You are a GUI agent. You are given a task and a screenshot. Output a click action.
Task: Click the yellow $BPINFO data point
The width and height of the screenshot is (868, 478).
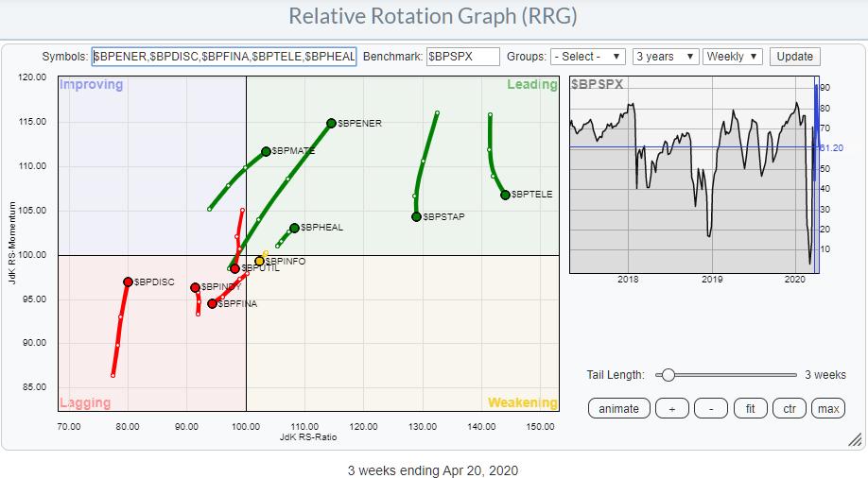(x=259, y=261)
